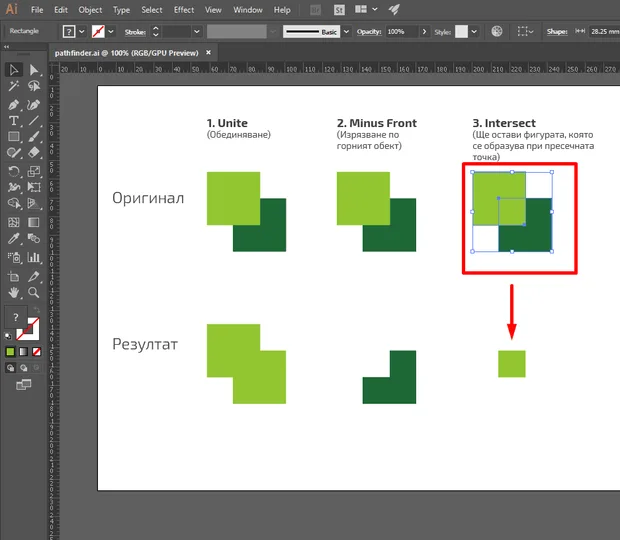This screenshot has height=540, width=620.
Task: Open the Brush Definition Basic dropdown
Action: point(346,32)
